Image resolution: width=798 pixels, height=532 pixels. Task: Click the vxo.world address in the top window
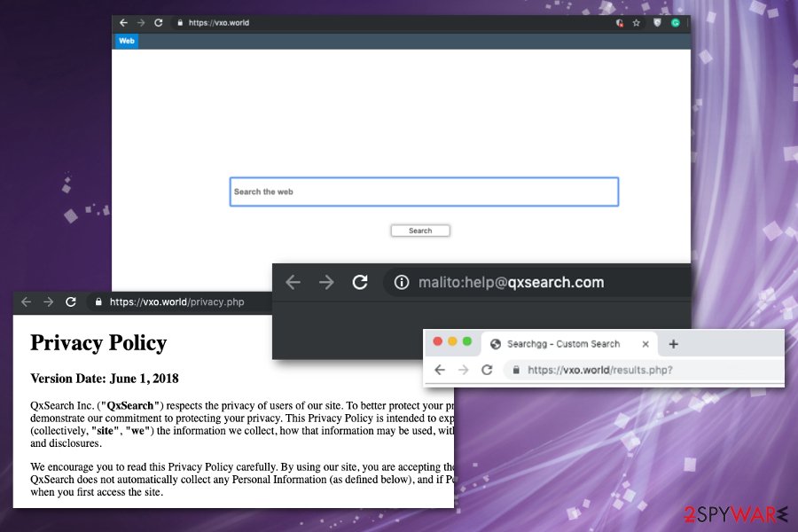coord(219,23)
